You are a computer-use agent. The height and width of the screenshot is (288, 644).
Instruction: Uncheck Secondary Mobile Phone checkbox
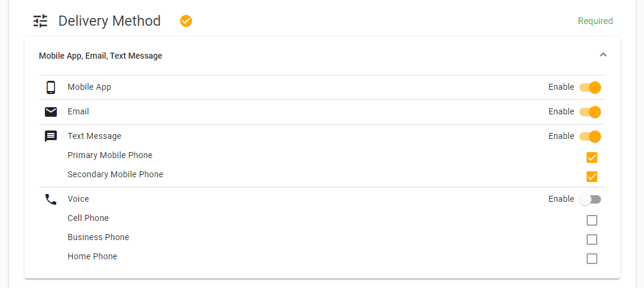coord(592,177)
